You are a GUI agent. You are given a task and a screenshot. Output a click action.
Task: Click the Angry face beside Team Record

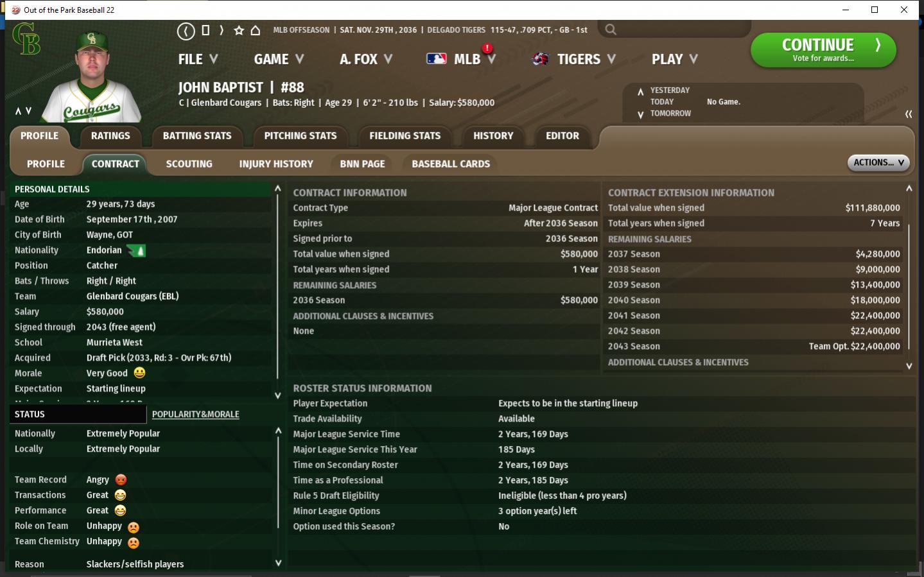coord(121,479)
